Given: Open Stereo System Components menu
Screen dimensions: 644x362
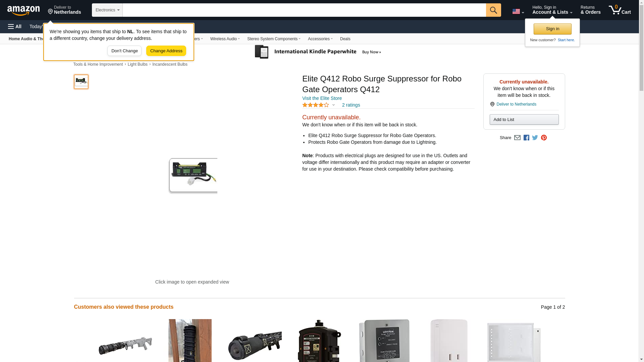Looking at the screenshot, I should (274, 39).
